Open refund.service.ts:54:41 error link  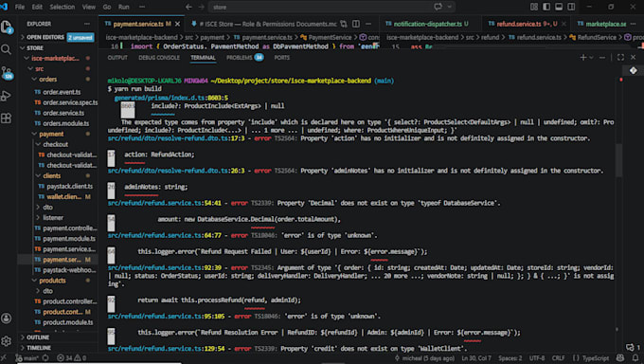tap(164, 203)
